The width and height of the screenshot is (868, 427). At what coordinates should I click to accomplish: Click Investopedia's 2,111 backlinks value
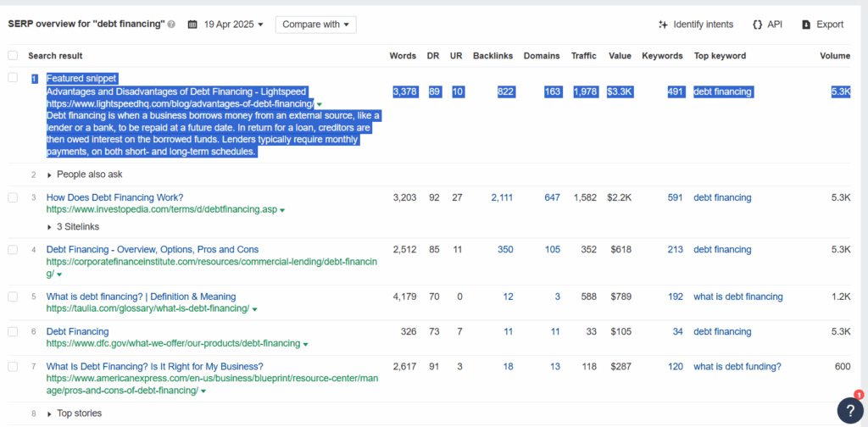coord(502,197)
